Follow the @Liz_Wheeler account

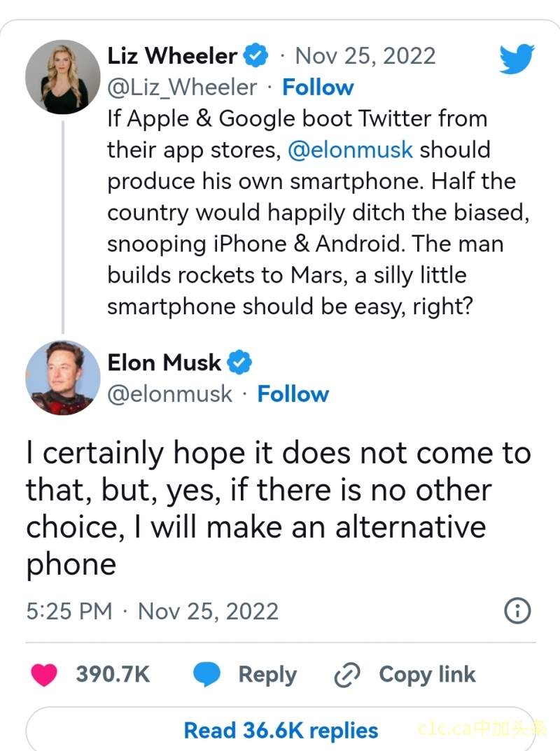318,87
